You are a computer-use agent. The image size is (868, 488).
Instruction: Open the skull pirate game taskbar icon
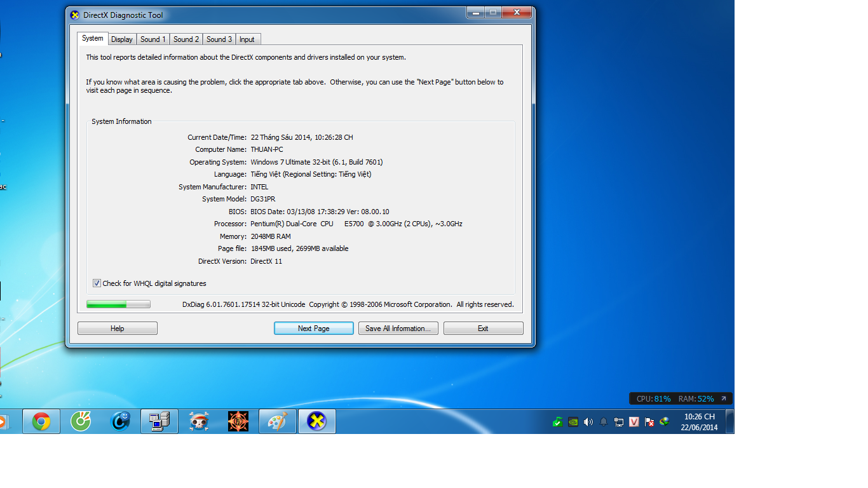click(199, 421)
